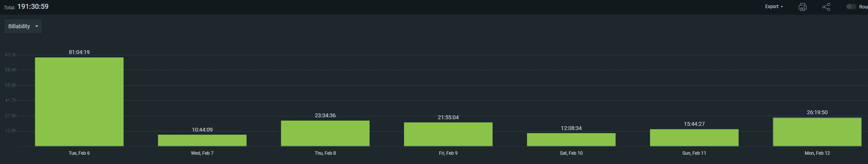Click the 10:44:09 value label
The width and height of the screenshot is (868, 164).
pyautogui.click(x=202, y=130)
